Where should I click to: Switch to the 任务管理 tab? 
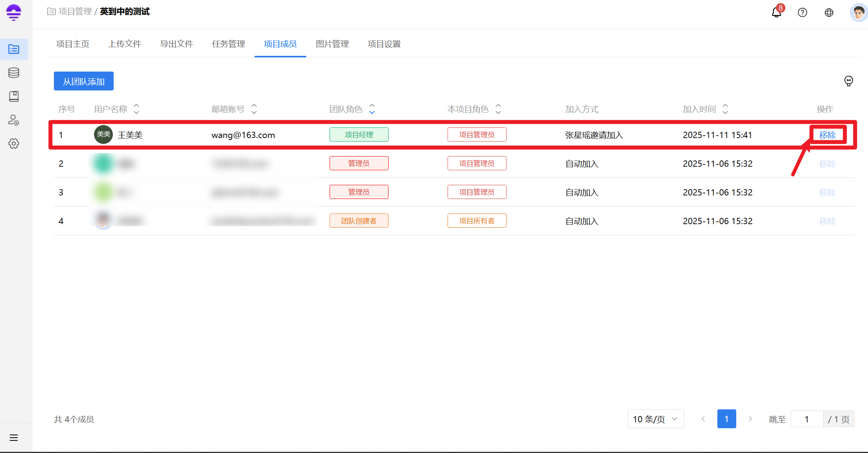(x=228, y=44)
